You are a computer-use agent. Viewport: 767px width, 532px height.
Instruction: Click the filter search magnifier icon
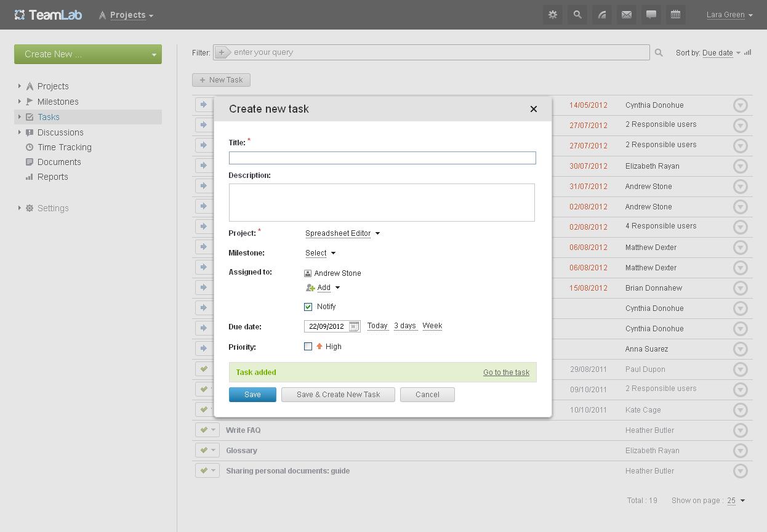(x=659, y=53)
